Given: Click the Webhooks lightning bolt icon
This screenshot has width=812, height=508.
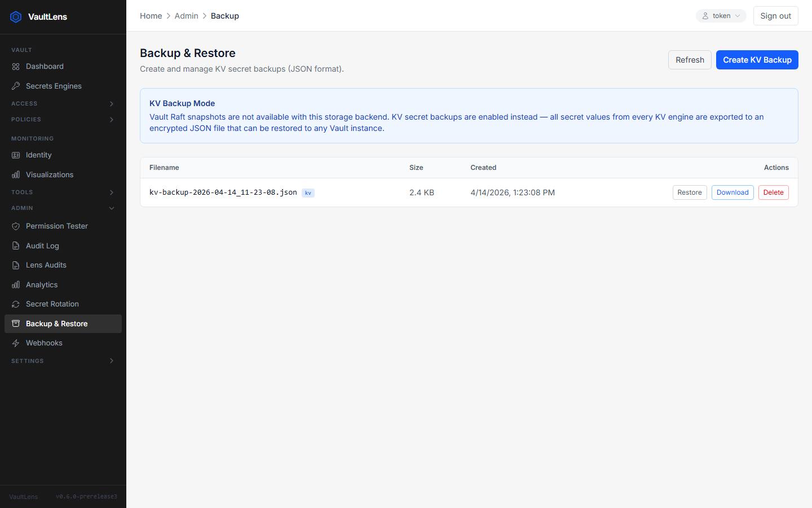Looking at the screenshot, I should click(x=16, y=343).
